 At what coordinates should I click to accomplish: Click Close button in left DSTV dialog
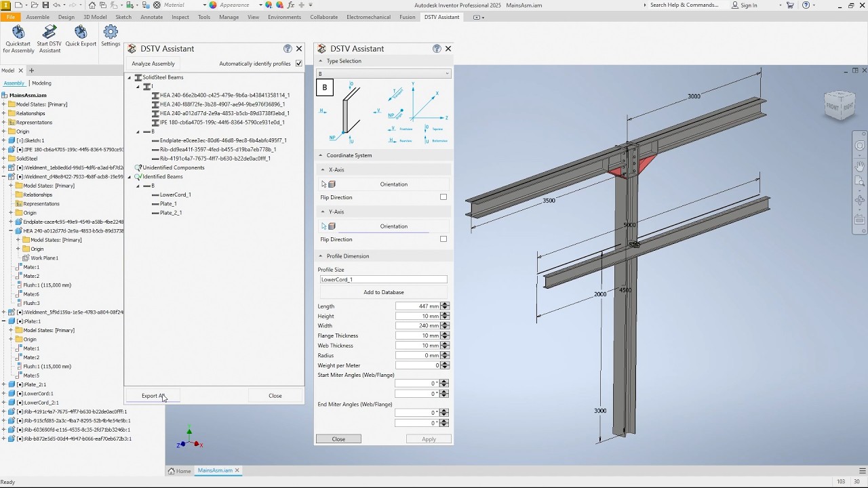coord(275,396)
